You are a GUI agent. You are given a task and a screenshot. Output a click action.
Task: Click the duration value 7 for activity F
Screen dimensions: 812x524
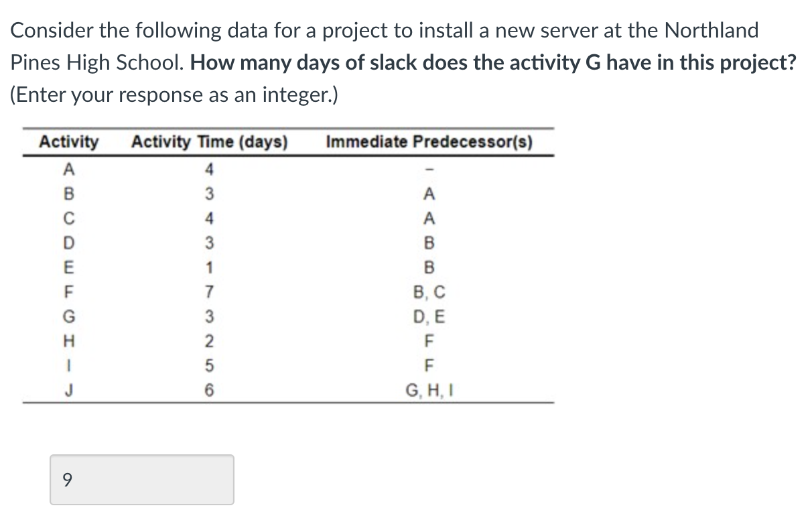pos(210,290)
